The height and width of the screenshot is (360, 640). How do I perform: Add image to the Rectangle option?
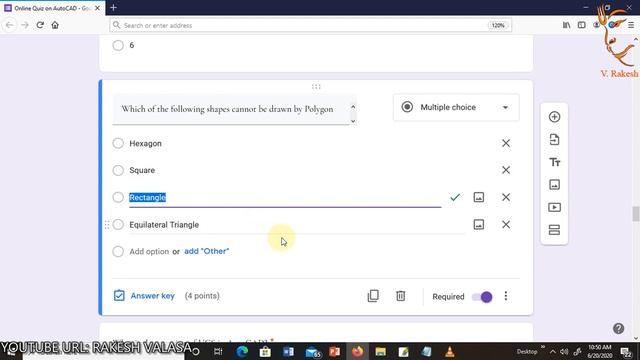[479, 197]
